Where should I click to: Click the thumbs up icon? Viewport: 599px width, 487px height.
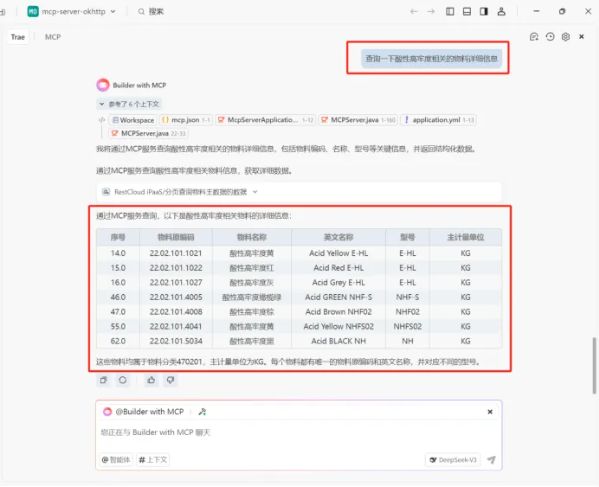(151, 380)
